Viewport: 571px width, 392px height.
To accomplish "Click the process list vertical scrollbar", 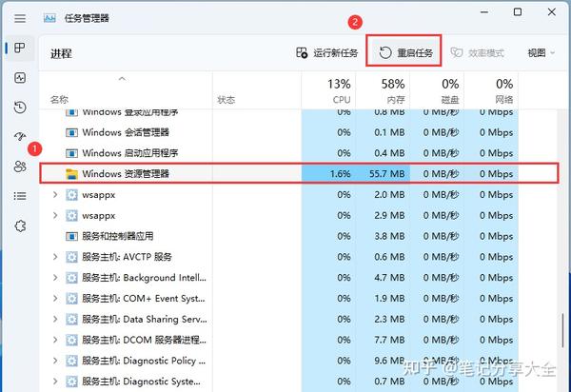I will pyautogui.click(x=563, y=330).
